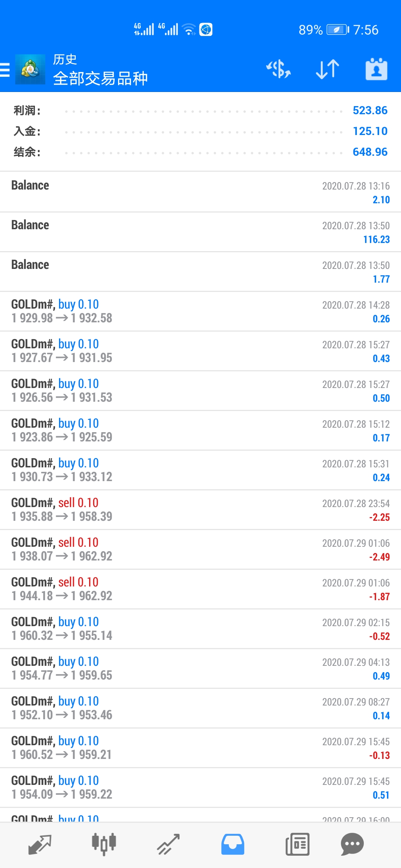Tap the MetaTrader app logo icon

(30, 69)
